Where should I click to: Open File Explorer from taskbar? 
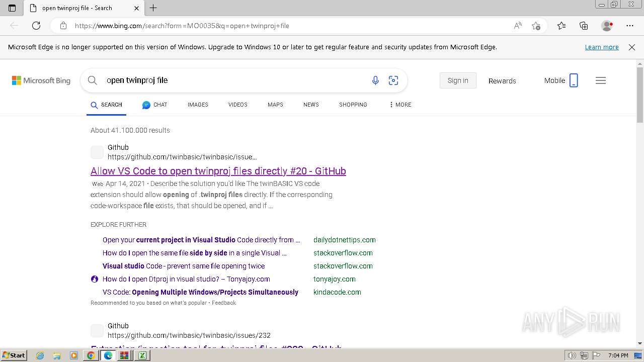click(57, 355)
